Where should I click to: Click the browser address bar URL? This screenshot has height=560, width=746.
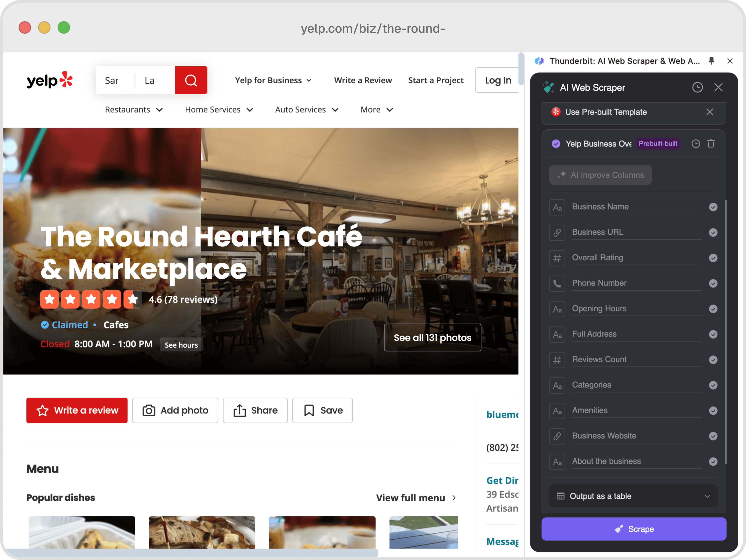373,29
